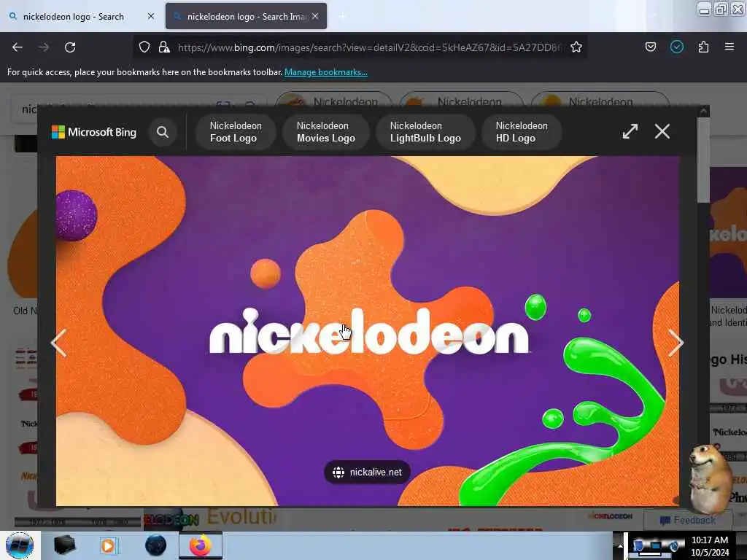Visit the nickalive.net source link
The height and width of the screenshot is (560, 747).
[367, 472]
